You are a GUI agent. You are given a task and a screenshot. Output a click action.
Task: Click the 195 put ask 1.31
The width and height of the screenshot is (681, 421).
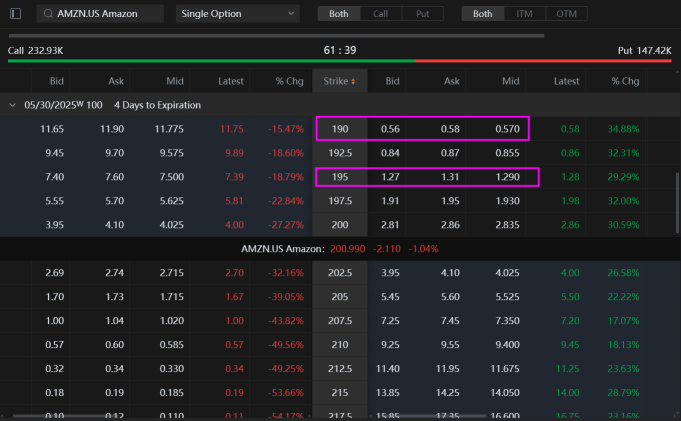pyautogui.click(x=450, y=177)
